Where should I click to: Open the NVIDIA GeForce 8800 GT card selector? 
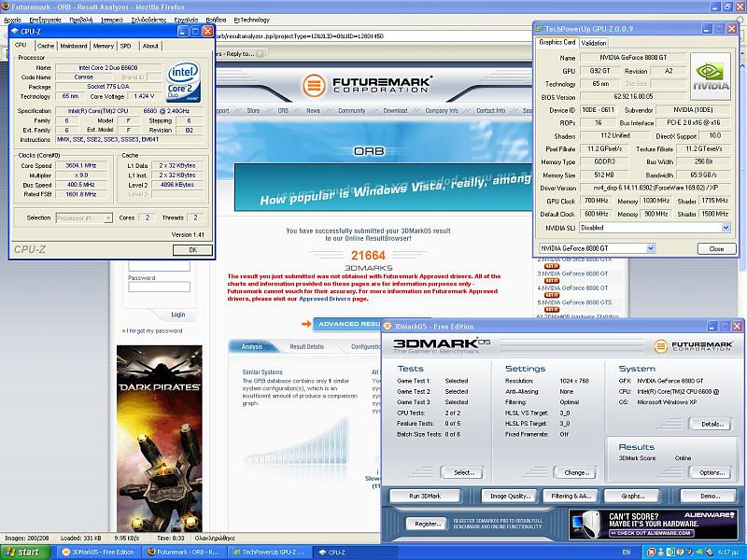pyautogui.click(x=598, y=248)
